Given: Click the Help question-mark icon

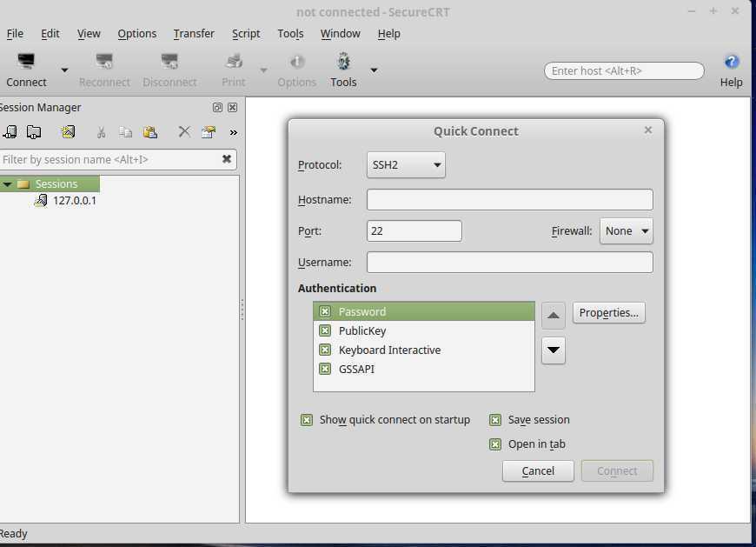Looking at the screenshot, I should click(732, 62).
